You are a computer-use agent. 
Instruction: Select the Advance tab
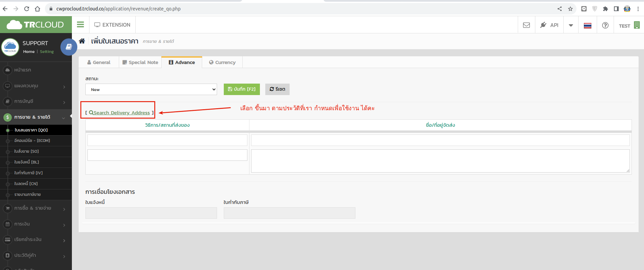pos(182,62)
